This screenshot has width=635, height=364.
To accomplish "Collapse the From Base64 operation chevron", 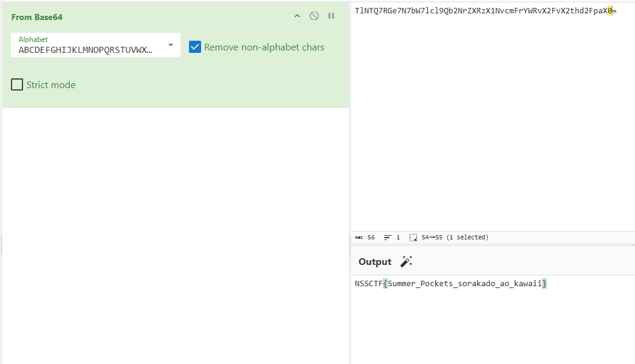I will click(x=297, y=16).
